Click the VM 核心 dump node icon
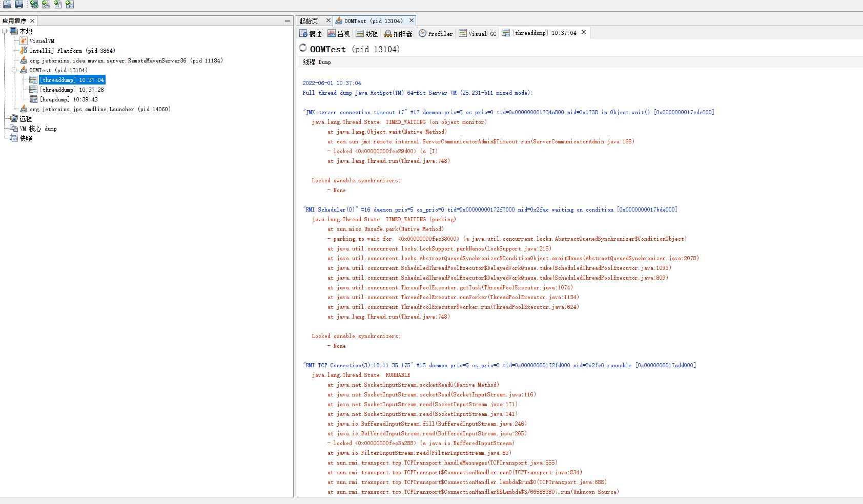Screen dimensions: 863x504 (x=14, y=129)
